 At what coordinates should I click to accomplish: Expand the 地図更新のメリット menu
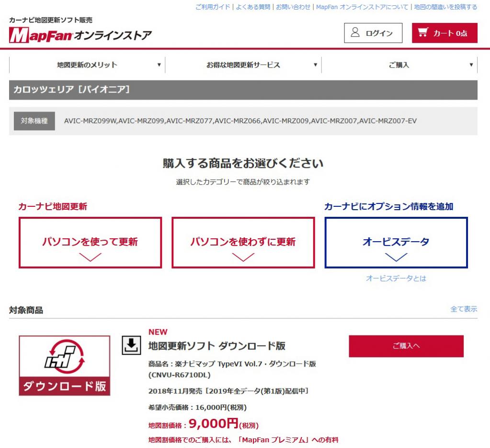[x=87, y=65]
